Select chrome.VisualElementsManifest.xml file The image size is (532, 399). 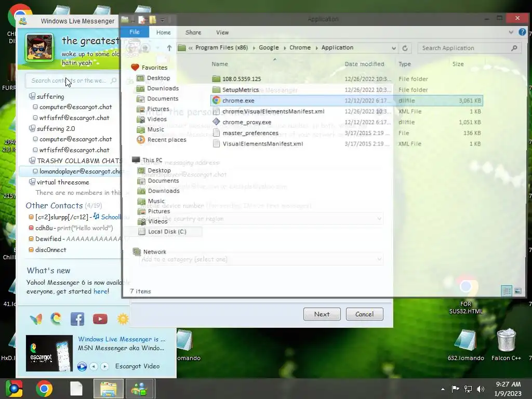point(273,111)
